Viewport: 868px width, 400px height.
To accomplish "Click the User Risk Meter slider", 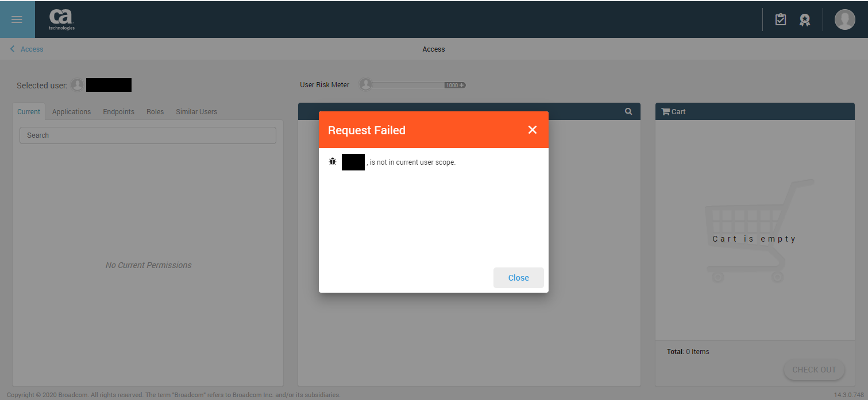I will tap(412, 85).
